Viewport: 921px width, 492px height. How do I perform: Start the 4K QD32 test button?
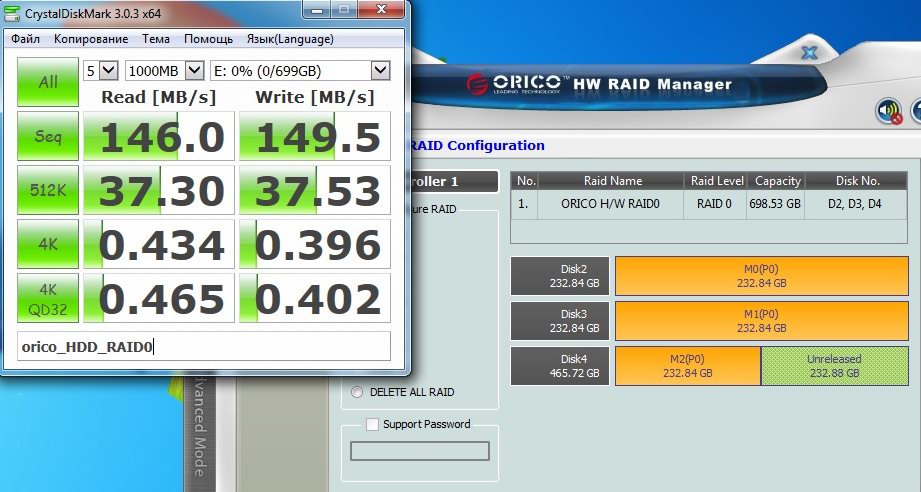tap(47, 298)
